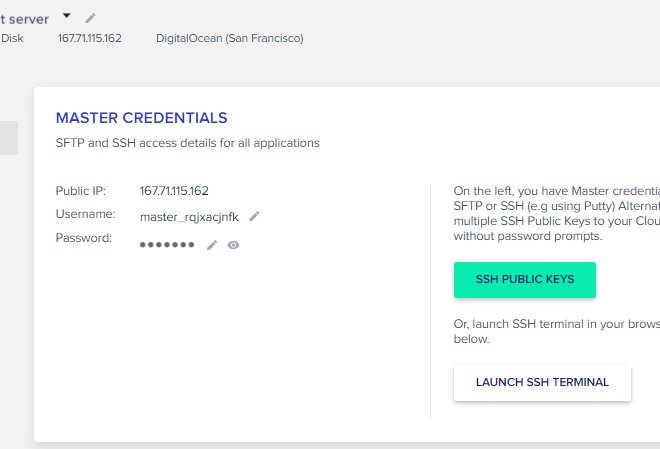Select the Disk label in server header
The height and width of the screenshot is (449, 660).
12,38
